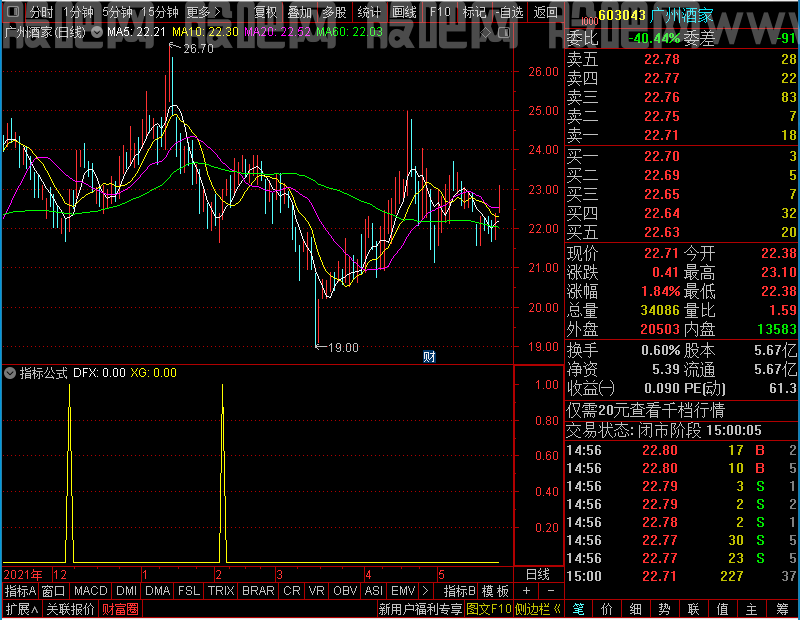Select the 主 main funds tab
The image size is (800, 620).
pos(752,609)
